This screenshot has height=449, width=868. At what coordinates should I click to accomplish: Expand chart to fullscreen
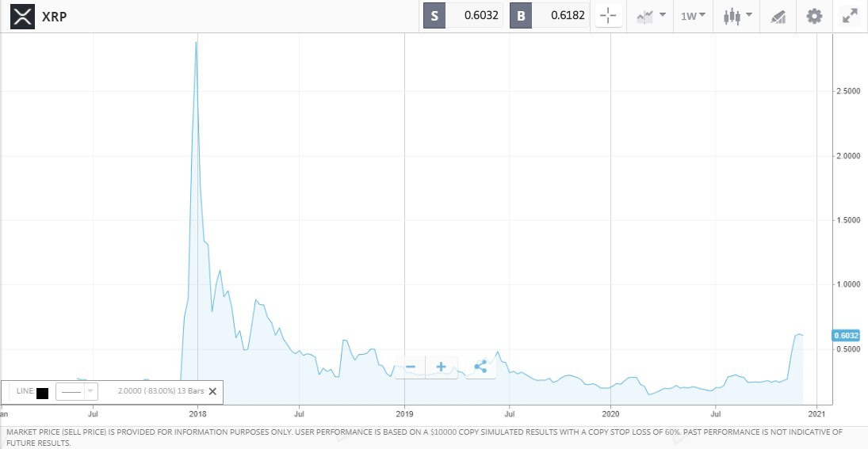[x=850, y=16]
